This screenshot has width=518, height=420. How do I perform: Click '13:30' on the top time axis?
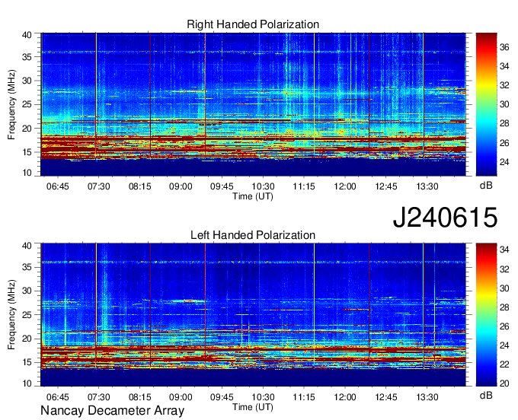pos(427,186)
